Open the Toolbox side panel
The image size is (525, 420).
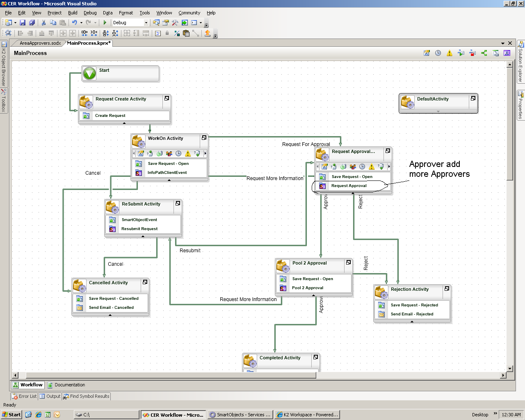coord(3,100)
